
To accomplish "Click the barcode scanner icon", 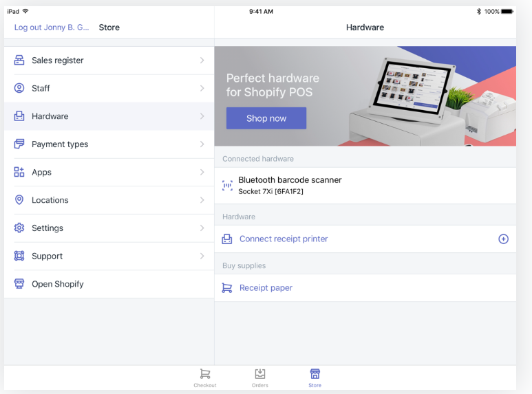I will [x=227, y=186].
